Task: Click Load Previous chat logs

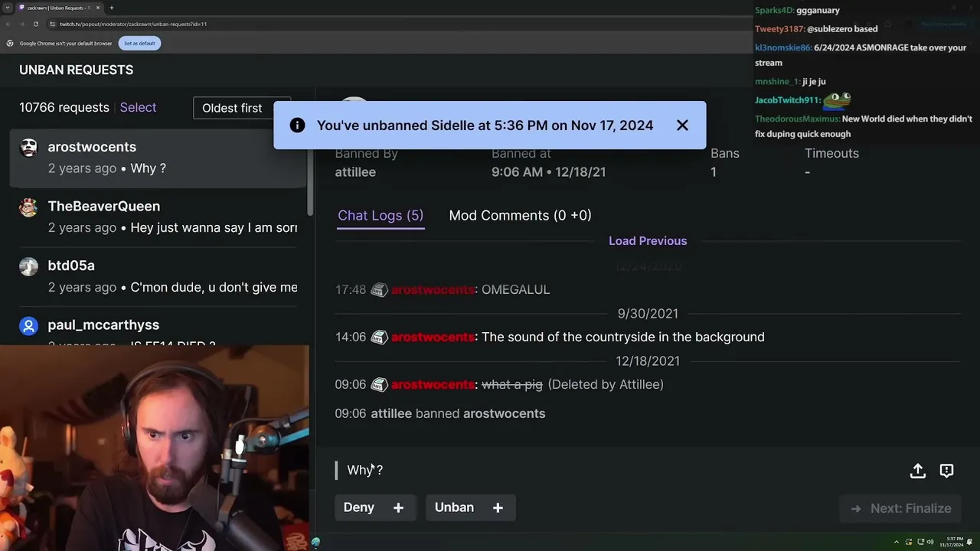Action: (x=648, y=240)
